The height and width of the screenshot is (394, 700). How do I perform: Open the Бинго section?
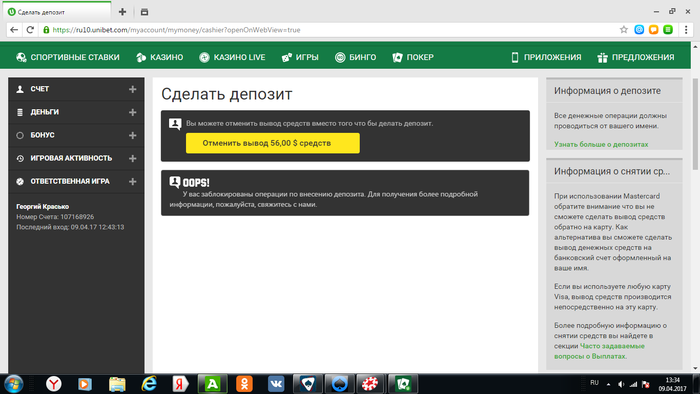click(355, 57)
